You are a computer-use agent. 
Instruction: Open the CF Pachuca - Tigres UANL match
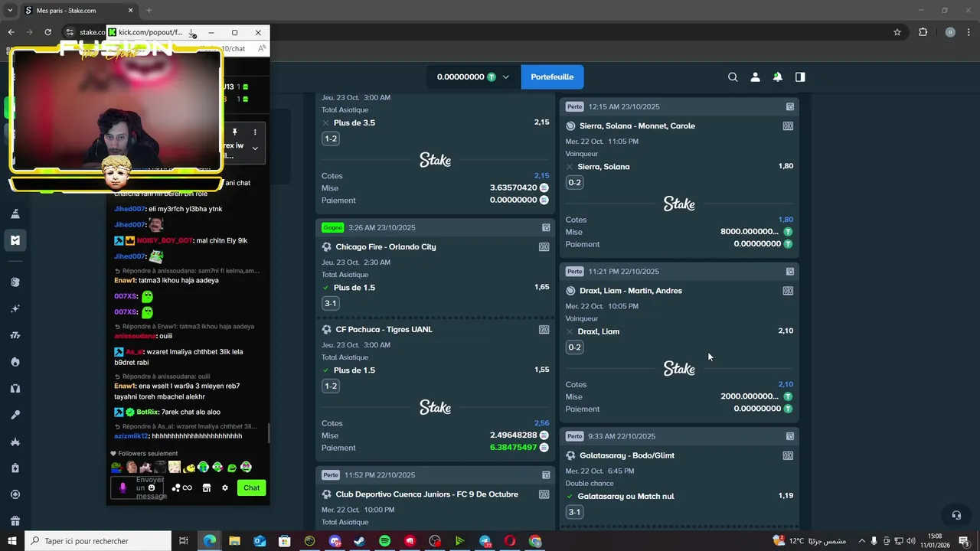coord(384,330)
